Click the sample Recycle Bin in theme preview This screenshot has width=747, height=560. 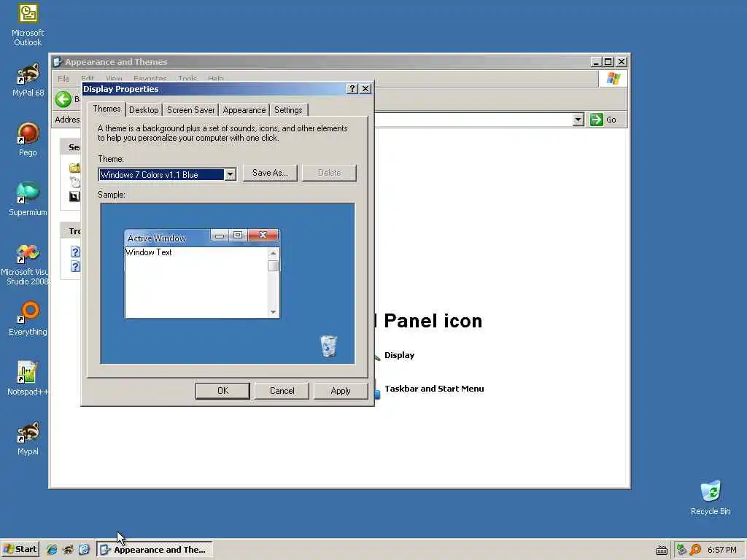point(328,346)
